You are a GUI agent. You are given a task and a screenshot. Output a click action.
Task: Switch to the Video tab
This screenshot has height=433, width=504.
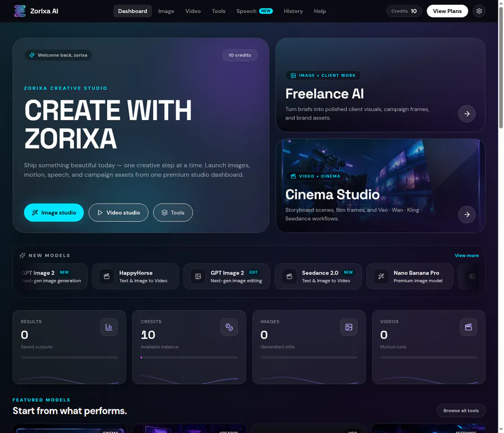pos(193,11)
